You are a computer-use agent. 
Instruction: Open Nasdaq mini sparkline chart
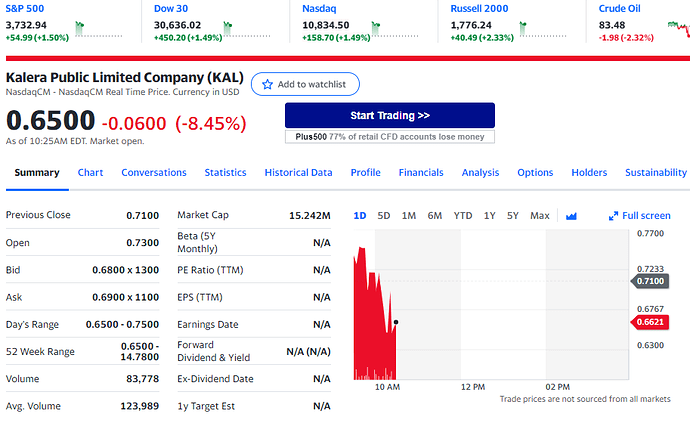click(395, 29)
